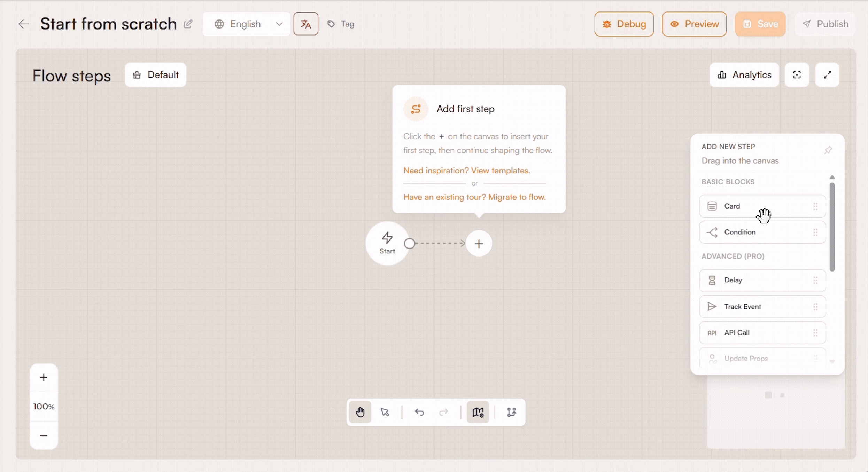Click the step list scrollbar thumb

[832, 227]
